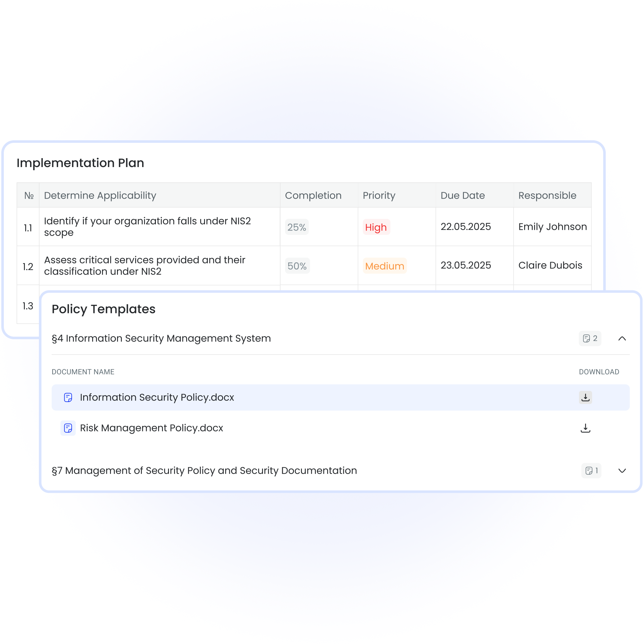Viewport: 644px width, 644px height.
Task: Click responsible person Claire Dubois
Action: point(550,265)
